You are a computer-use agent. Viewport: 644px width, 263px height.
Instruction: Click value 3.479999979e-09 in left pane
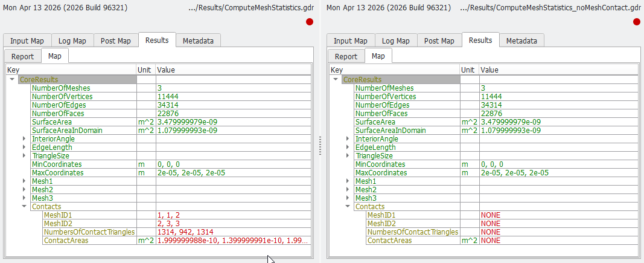click(x=187, y=122)
